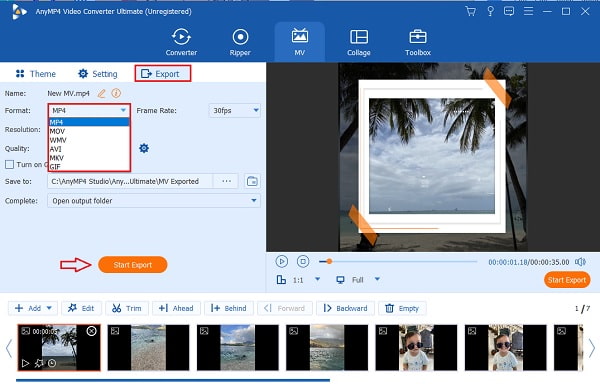
Task: Expand the 1:1 aspect ratio dropdown
Action: [317, 279]
